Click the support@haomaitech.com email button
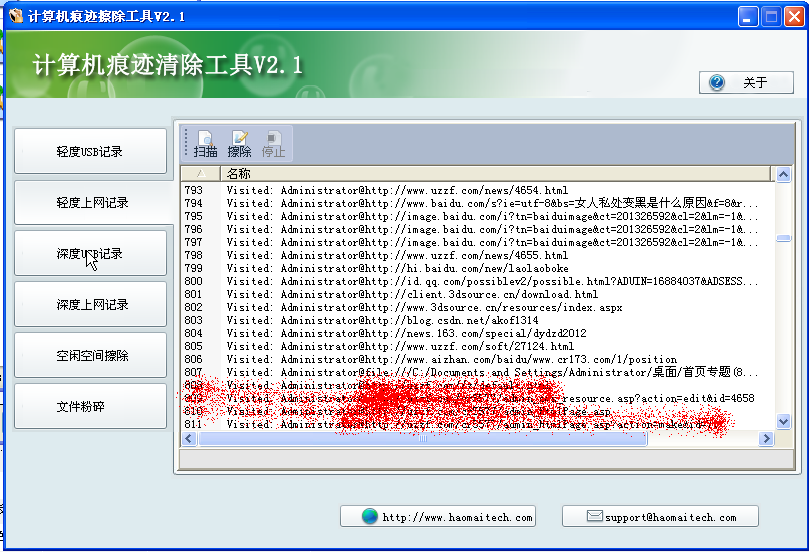Viewport: 809px width, 552px height. pyautogui.click(x=660, y=517)
